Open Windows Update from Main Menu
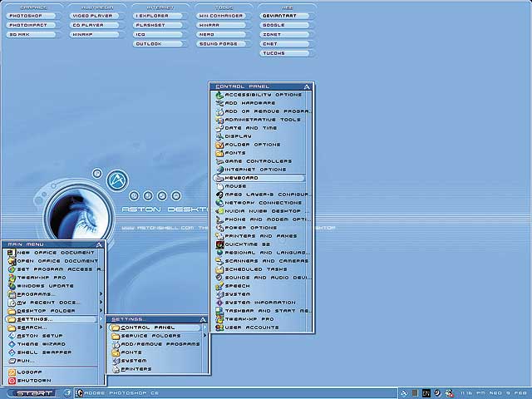532x399 pixels. point(52,286)
